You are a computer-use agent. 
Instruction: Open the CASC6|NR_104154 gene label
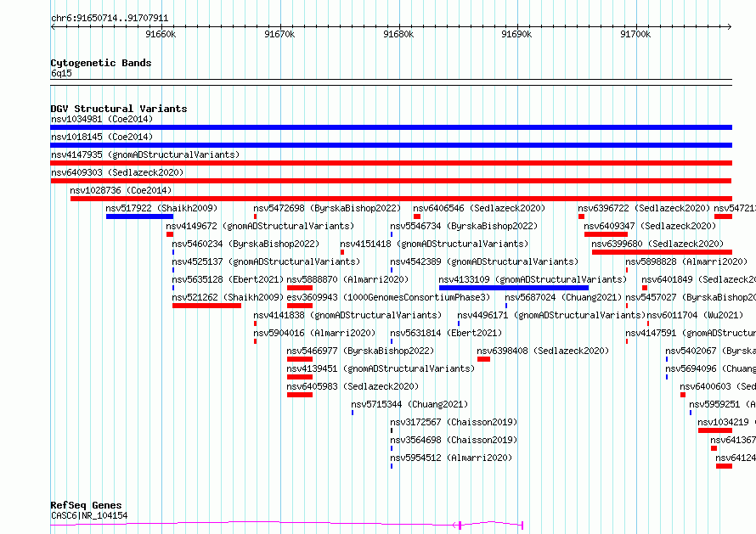point(89,515)
